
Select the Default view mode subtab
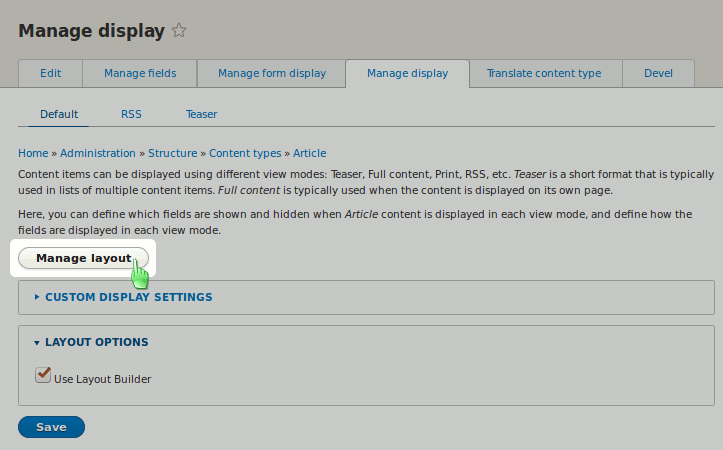(x=59, y=114)
